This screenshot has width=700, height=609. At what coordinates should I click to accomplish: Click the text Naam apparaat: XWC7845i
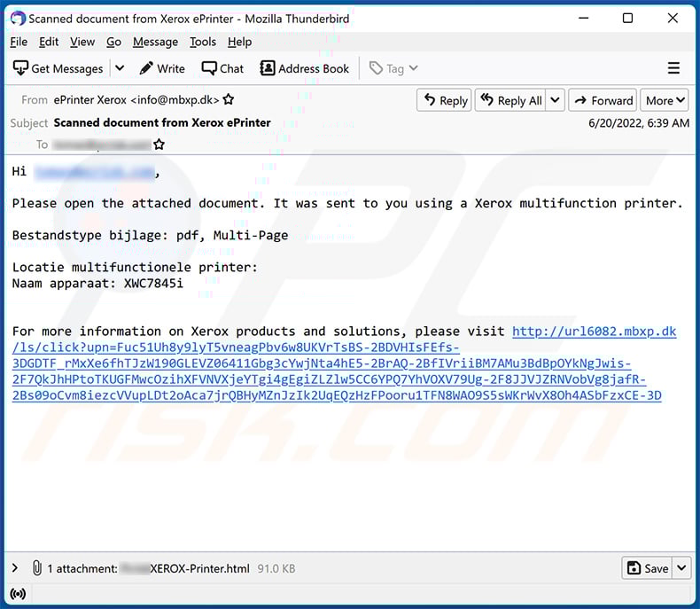tap(97, 284)
